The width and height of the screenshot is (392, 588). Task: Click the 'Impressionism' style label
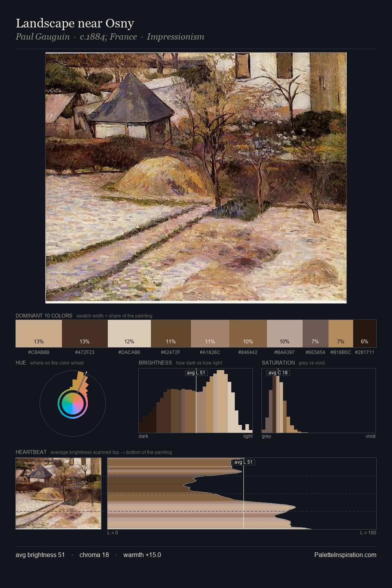[176, 37]
